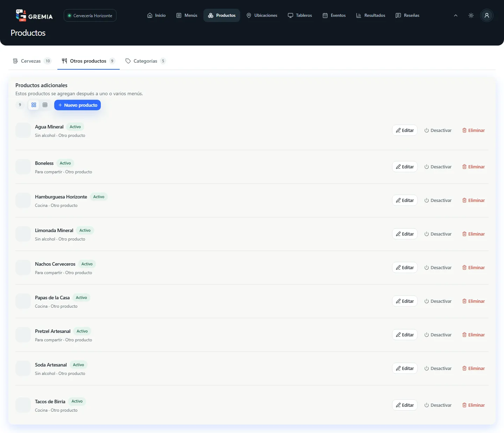Open Ubicaciones page

(x=262, y=15)
